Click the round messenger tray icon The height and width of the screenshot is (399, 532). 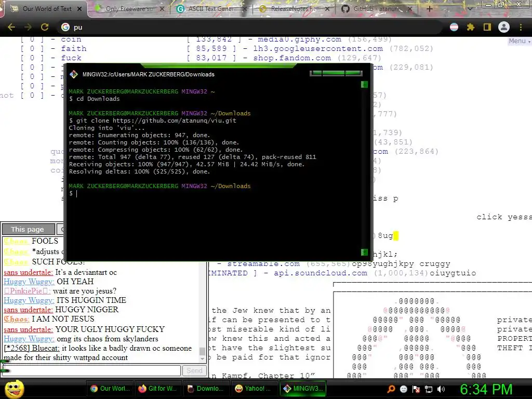[404, 389]
